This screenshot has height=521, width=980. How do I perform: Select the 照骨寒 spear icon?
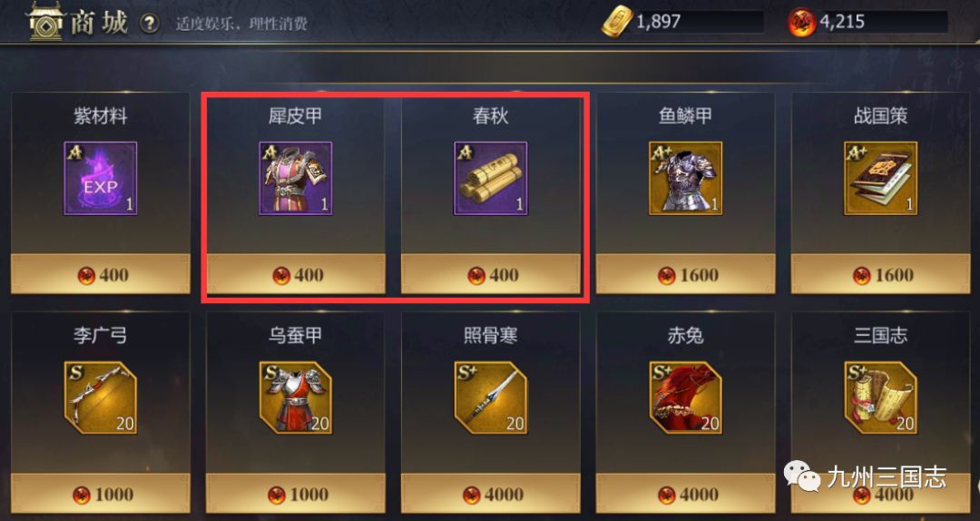(491, 398)
